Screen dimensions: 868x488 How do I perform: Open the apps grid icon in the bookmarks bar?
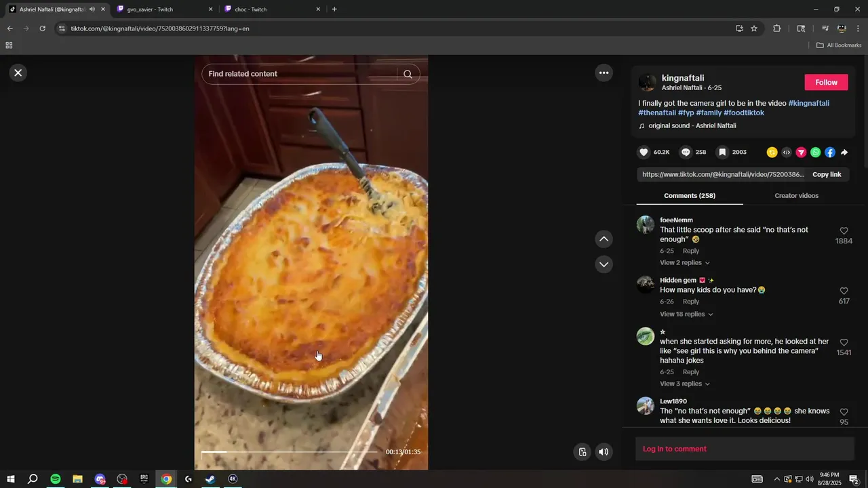pyautogui.click(x=9, y=45)
